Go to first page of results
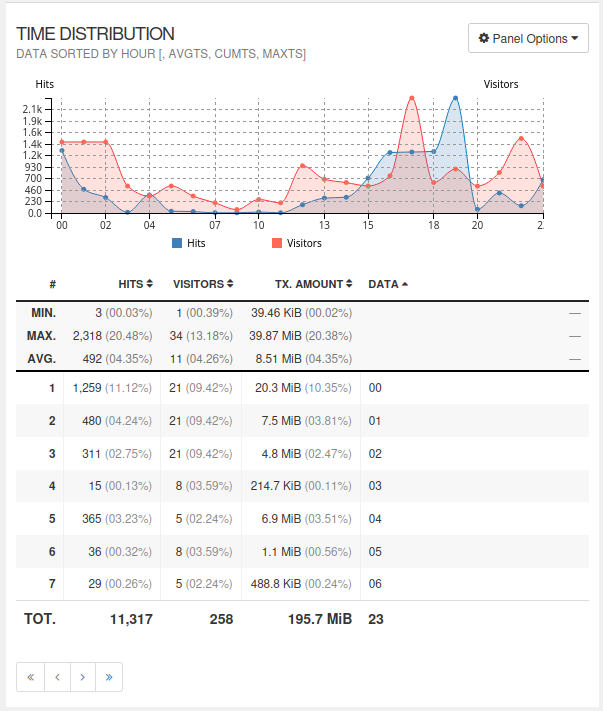This screenshot has width=603, height=711. tap(30, 677)
